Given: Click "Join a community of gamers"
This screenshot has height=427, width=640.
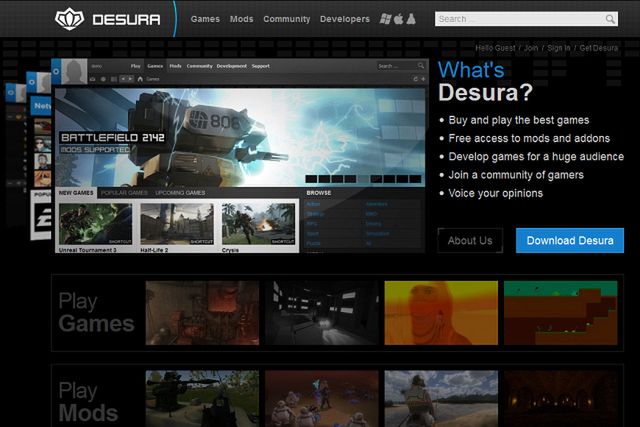Looking at the screenshot, I should [x=516, y=175].
